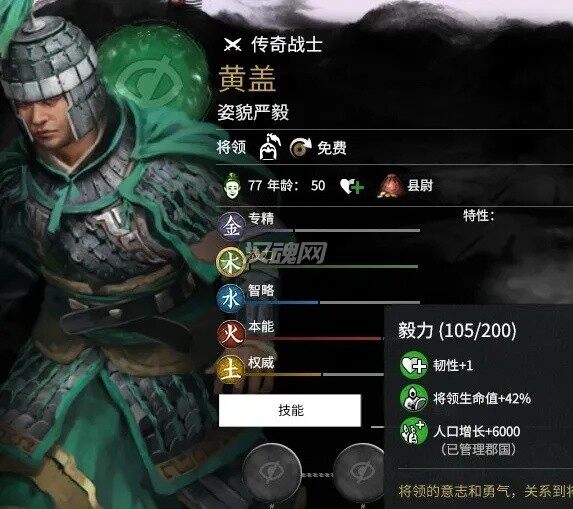Click the 韧性+1 tooltip icon
This screenshot has width=573, height=509.
coord(414,365)
